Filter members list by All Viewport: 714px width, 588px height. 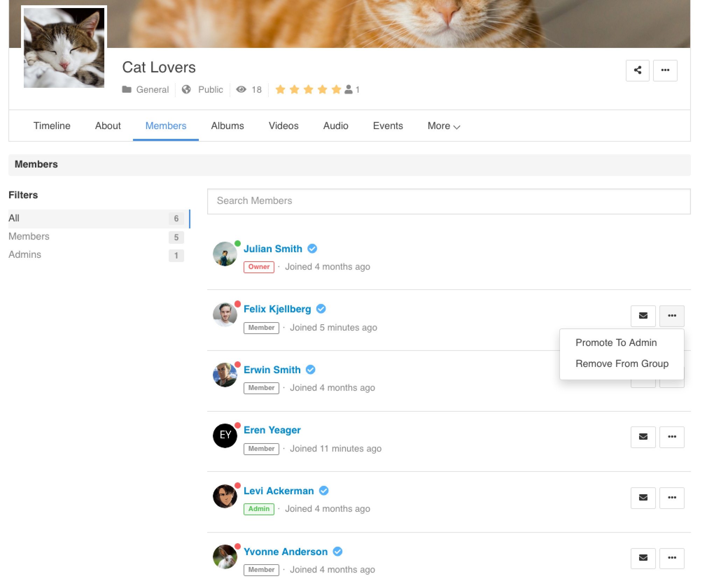click(99, 219)
